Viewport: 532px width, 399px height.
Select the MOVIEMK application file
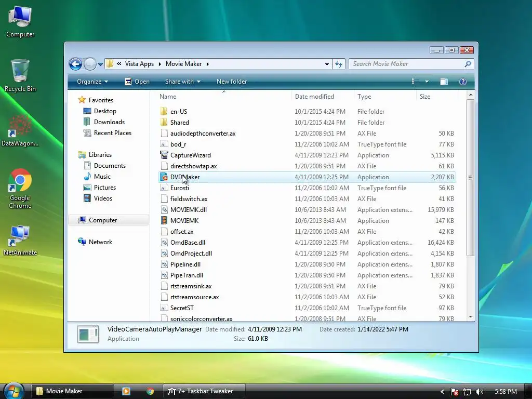point(307,220)
